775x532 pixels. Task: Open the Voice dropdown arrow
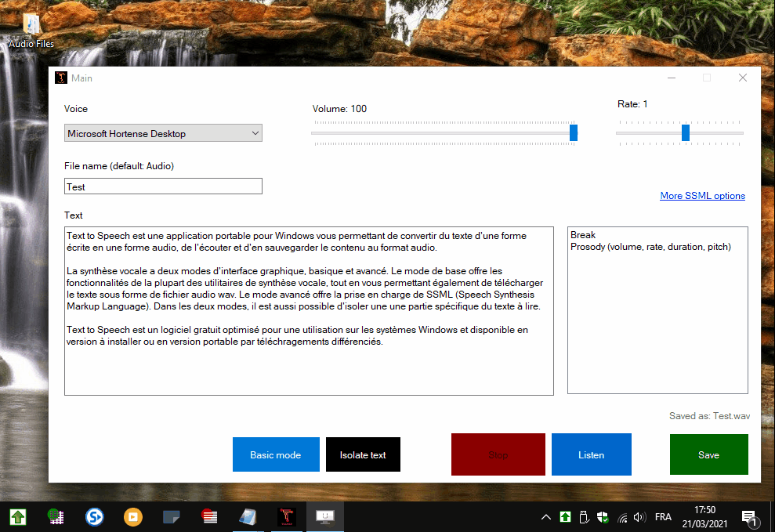tap(255, 133)
